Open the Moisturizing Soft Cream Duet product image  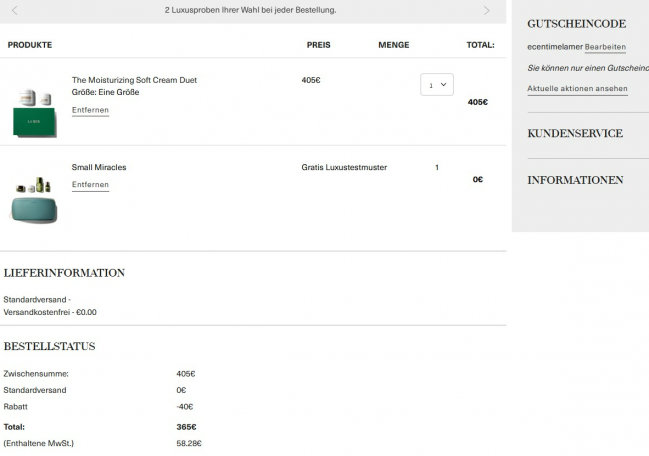click(35, 111)
